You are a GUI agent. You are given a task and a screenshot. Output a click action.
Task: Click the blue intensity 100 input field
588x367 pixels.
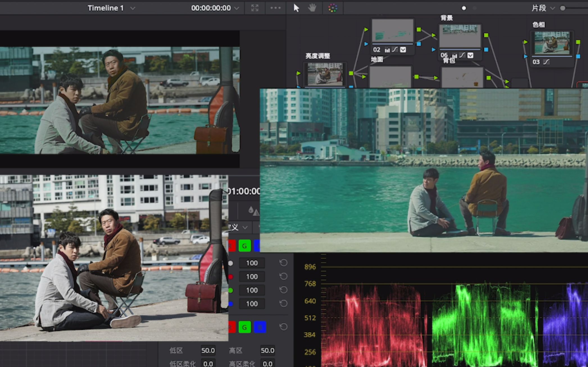(x=252, y=303)
